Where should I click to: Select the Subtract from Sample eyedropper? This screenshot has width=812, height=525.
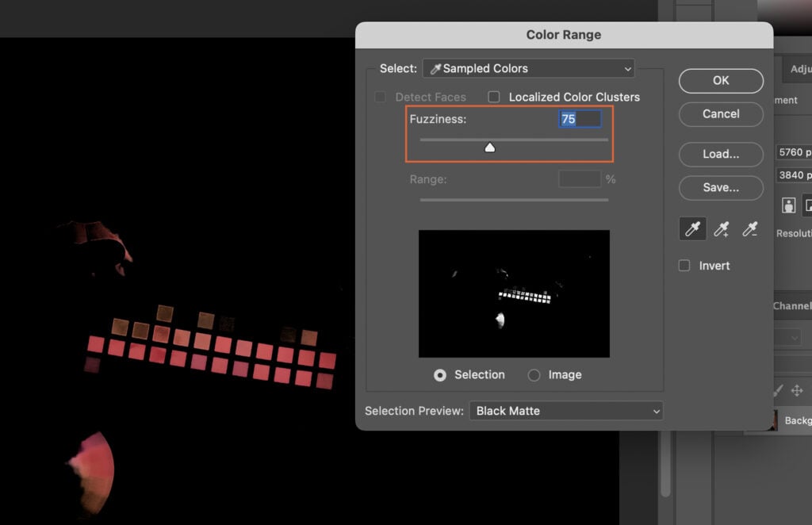(749, 230)
